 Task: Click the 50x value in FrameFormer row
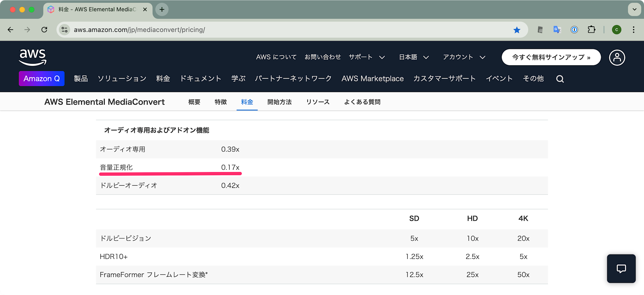tap(523, 274)
